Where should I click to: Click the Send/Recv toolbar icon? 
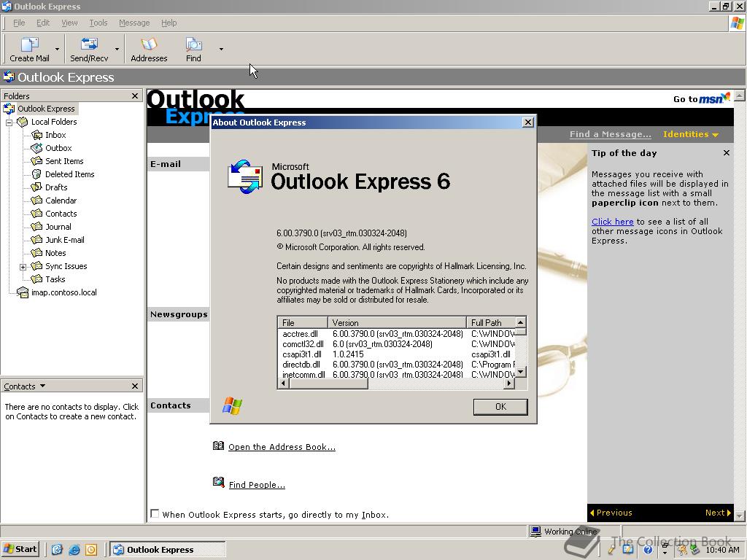pyautogui.click(x=89, y=49)
